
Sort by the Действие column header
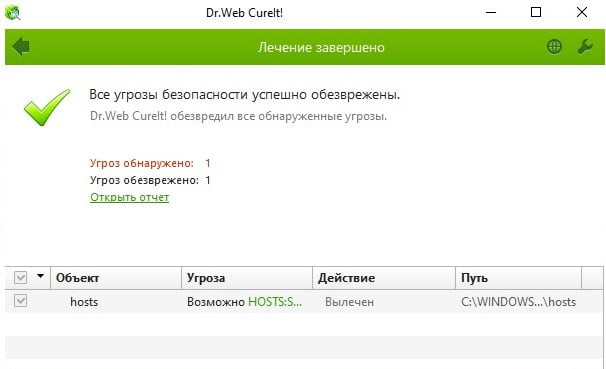click(x=384, y=278)
